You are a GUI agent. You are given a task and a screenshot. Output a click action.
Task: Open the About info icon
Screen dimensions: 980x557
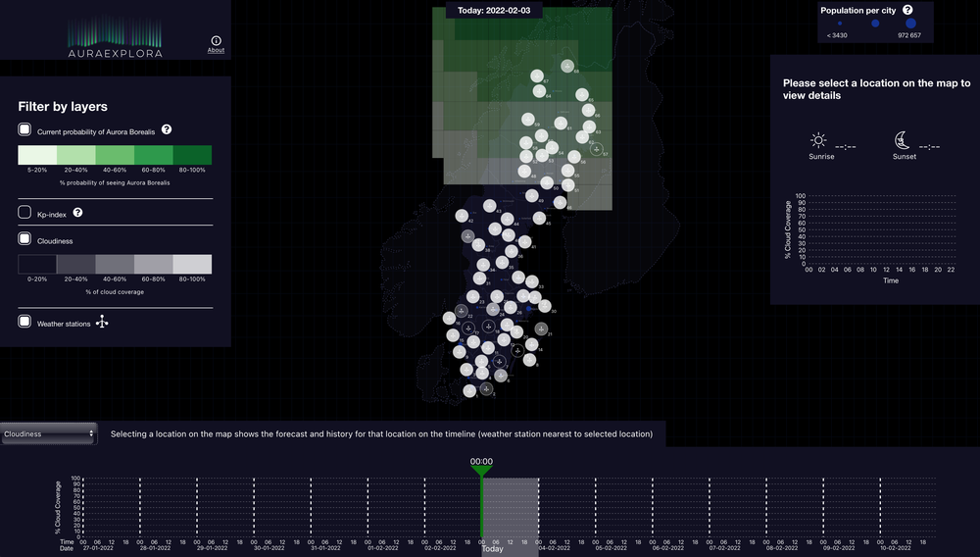coord(216,40)
